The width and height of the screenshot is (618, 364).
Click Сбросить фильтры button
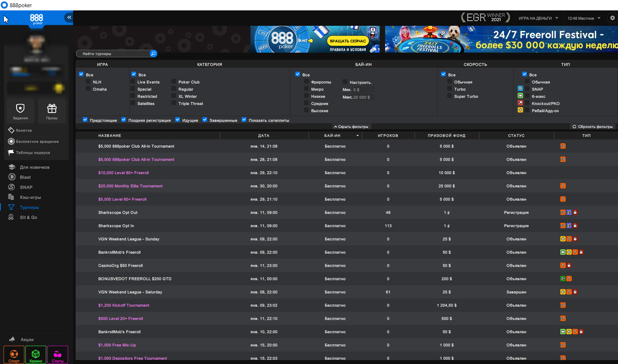point(593,126)
